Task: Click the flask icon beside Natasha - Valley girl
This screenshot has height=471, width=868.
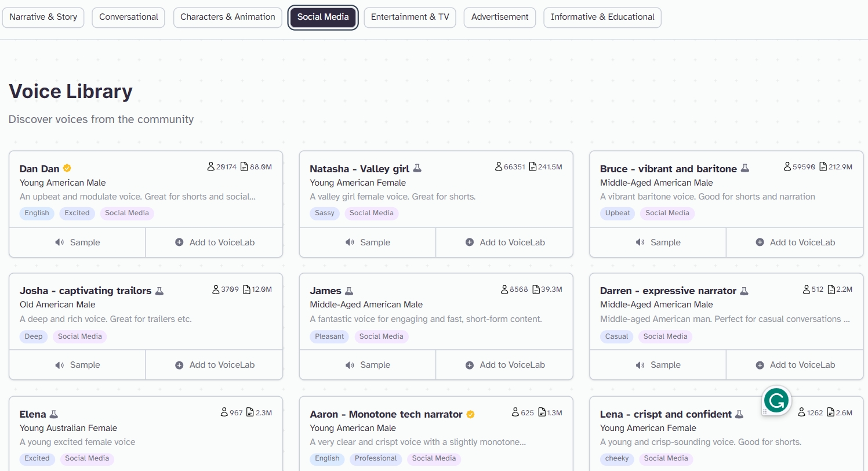Action: pos(417,169)
